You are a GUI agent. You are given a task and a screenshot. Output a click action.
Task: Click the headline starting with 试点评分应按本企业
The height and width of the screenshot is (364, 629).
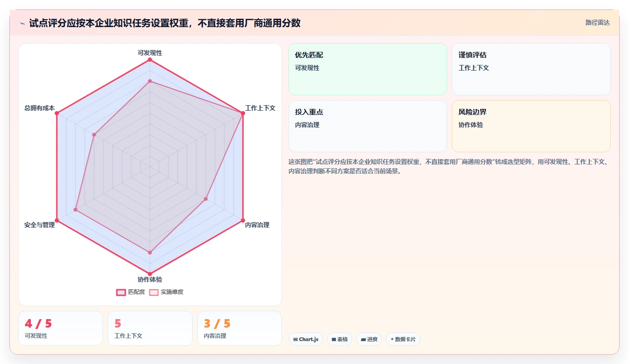165,23
